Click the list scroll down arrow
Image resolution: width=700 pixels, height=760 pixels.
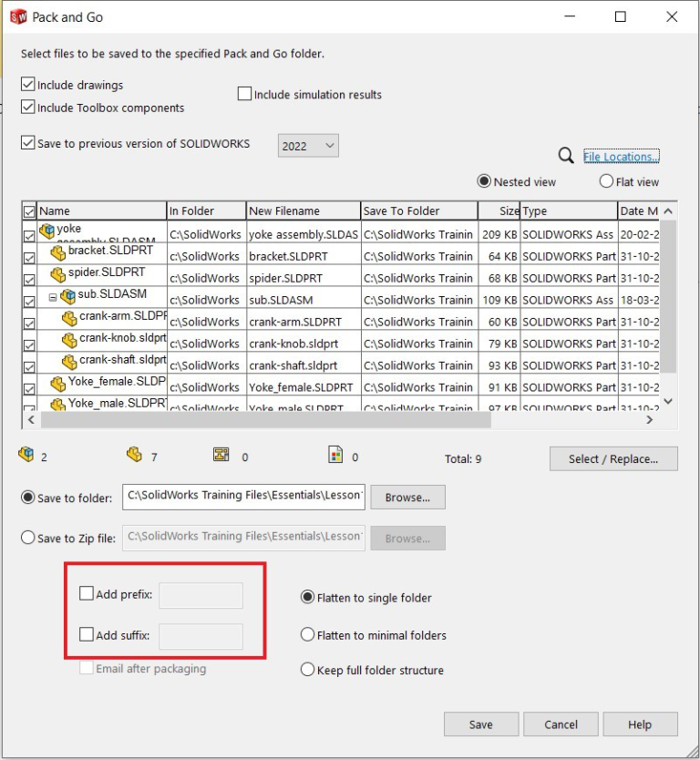[668, 401]
